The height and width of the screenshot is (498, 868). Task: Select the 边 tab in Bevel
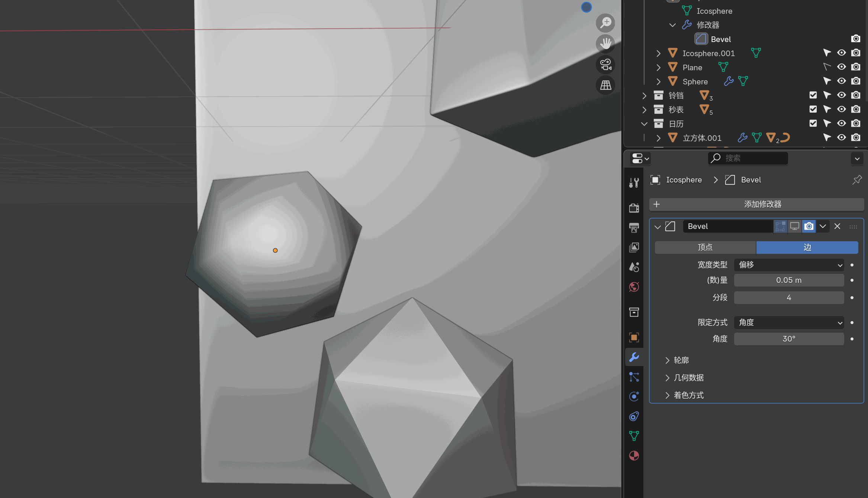pos(807,248)
